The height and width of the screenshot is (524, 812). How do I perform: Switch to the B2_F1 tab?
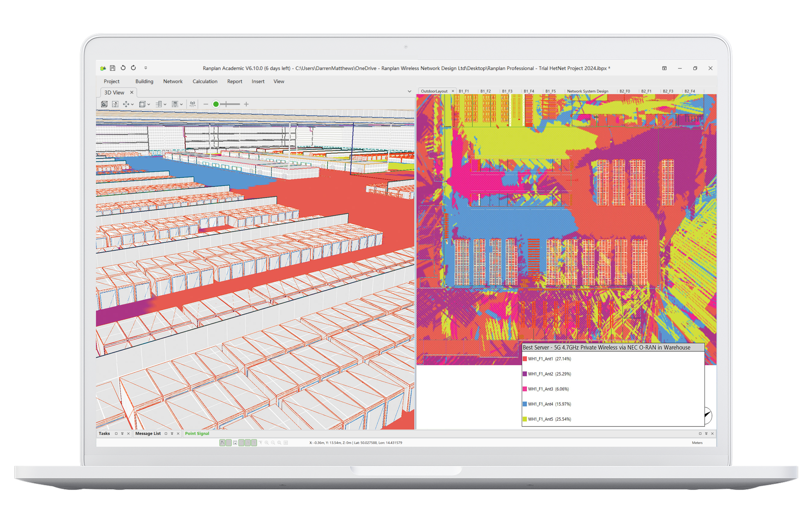point(646,91)
